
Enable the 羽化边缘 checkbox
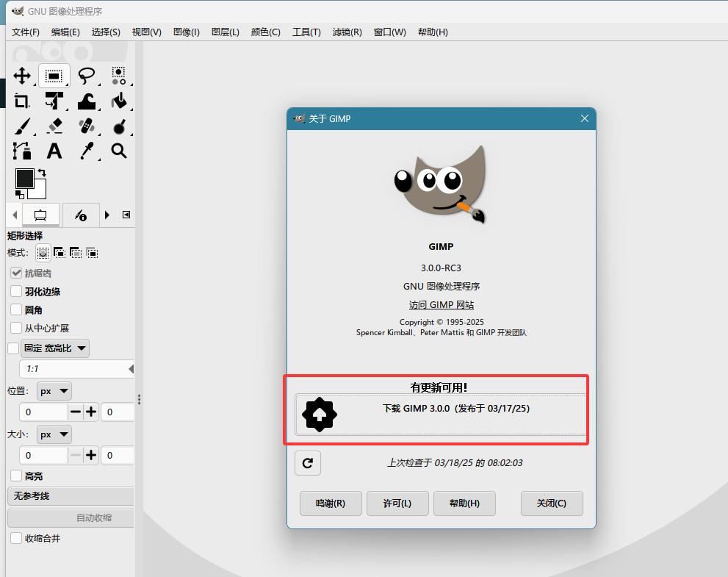coord(16,291)
